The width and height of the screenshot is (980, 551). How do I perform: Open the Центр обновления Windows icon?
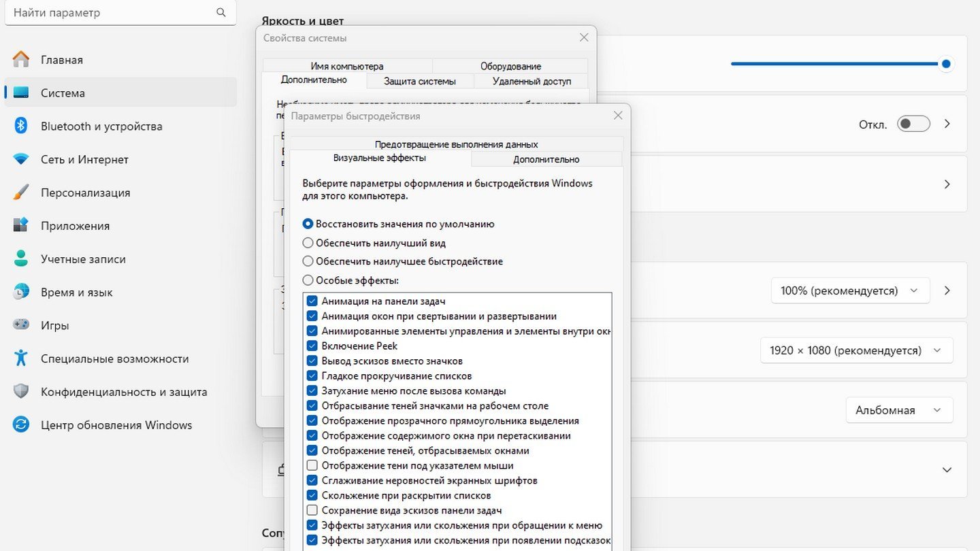click(x=21, y=425)
